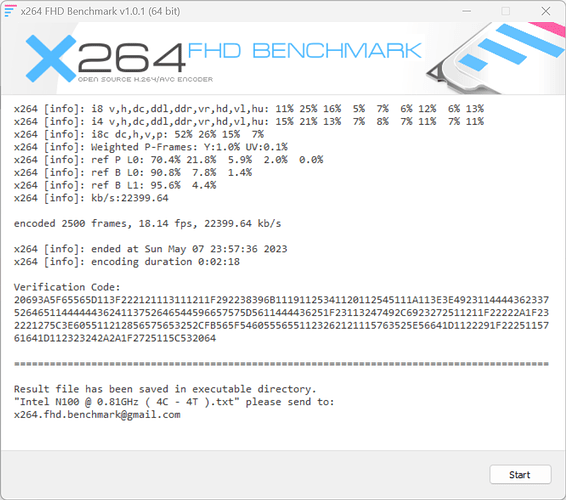Click the FHD BENCHMARK banner title
Image resolution: width=566 pixels, height=500 pixels.
click(x=304, y=51)
